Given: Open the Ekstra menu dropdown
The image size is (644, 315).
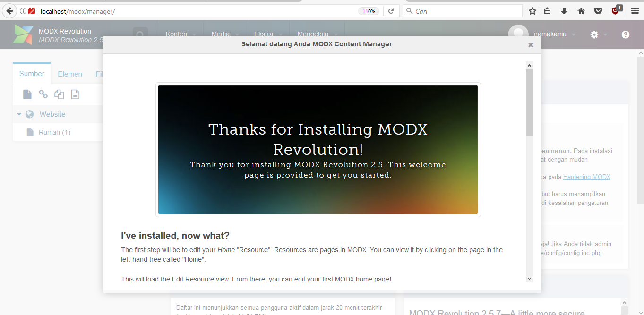Looking at the screenshot, I should [268, 34].
